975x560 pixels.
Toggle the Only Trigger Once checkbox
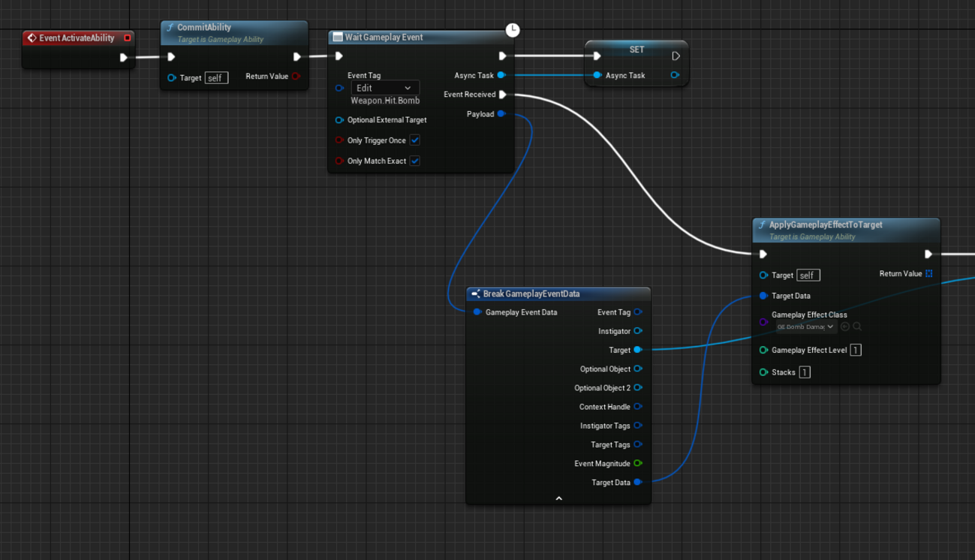pos(415,140)
